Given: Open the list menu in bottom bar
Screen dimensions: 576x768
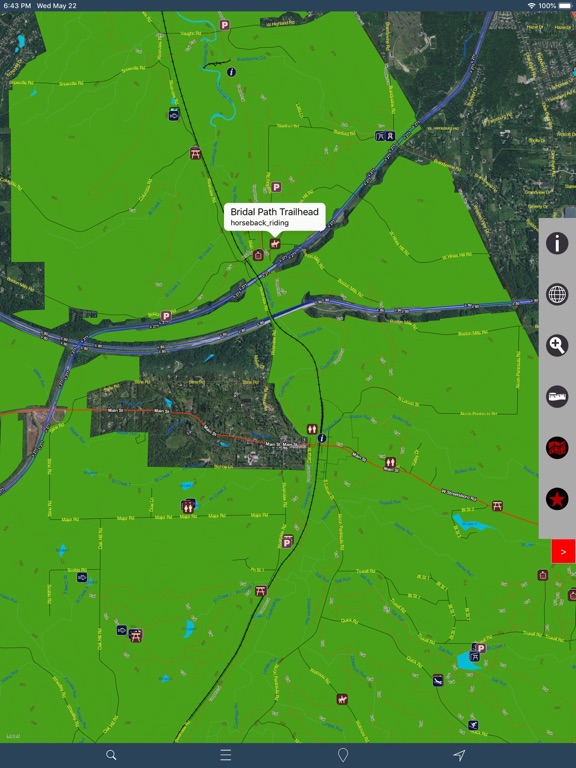Looking at the screenshot, I should [225, 755].
